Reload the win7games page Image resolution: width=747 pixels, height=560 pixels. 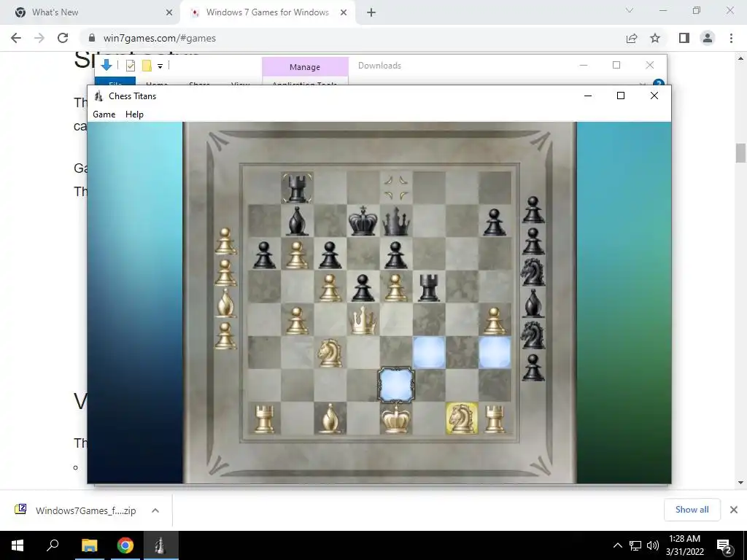coord(63,38)
